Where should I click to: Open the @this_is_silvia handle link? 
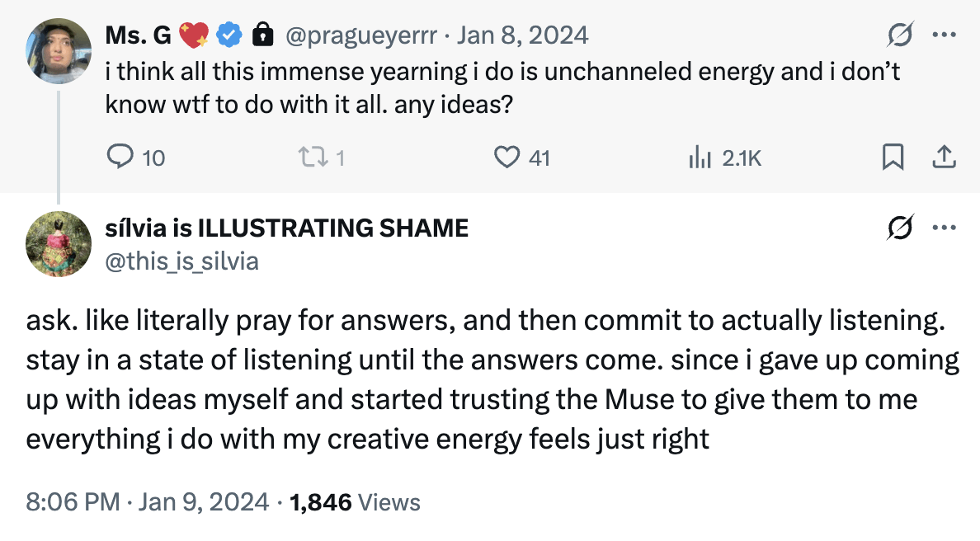[182, 261]
